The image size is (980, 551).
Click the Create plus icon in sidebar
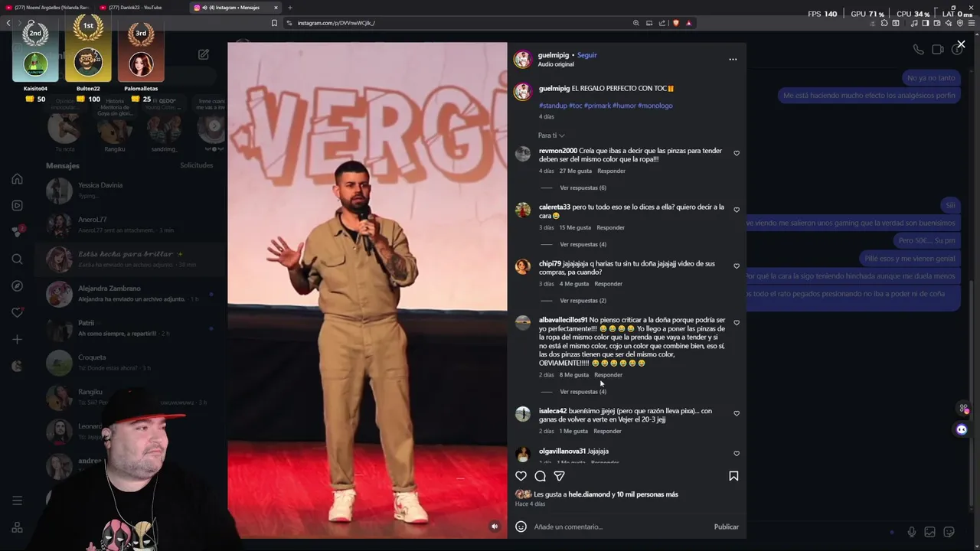click(17, 339)
